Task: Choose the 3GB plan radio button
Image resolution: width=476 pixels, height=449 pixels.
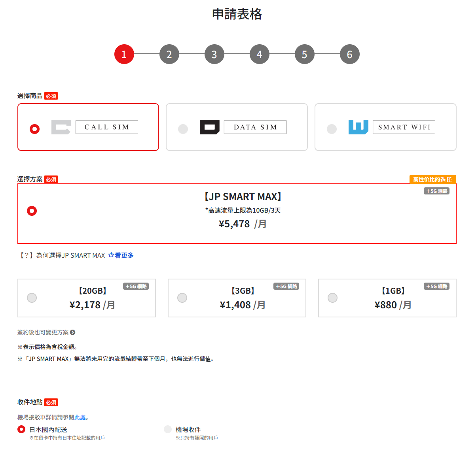Action: point(182,298)
